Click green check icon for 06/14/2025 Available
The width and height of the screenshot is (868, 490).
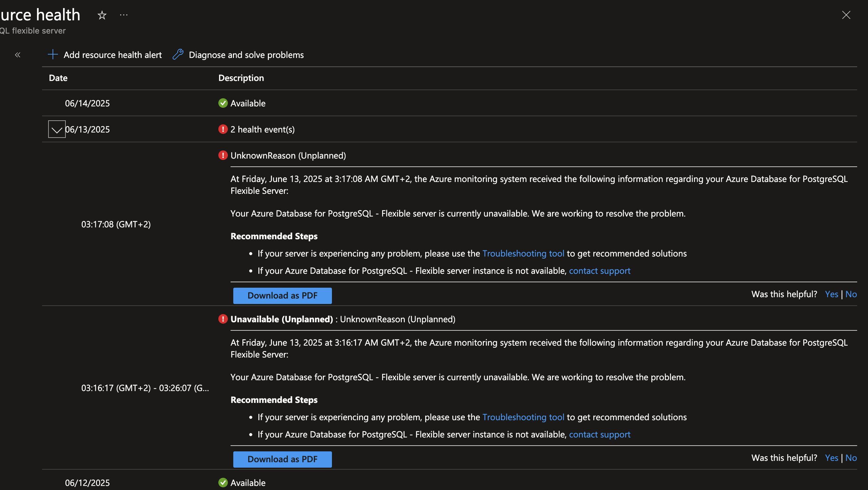pyautogui.click(x=223, y=103)
